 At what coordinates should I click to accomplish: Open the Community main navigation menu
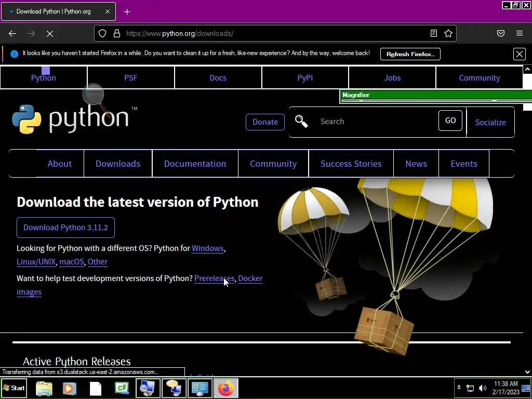click(273, 164)
